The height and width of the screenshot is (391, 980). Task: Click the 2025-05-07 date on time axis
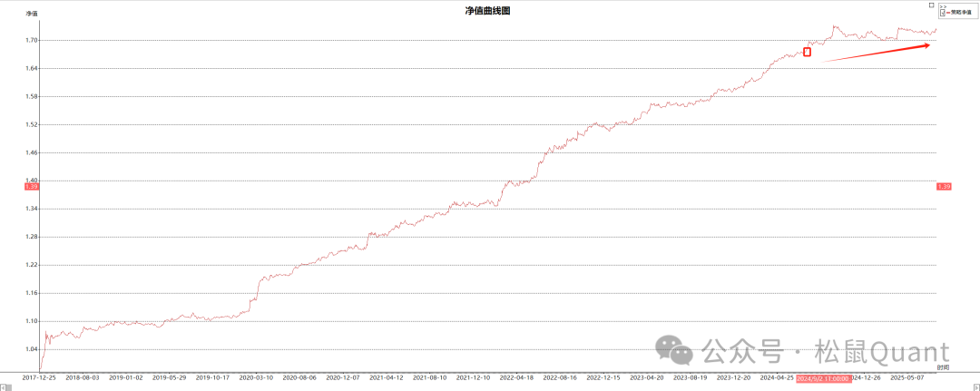click(x=908, y=377)
